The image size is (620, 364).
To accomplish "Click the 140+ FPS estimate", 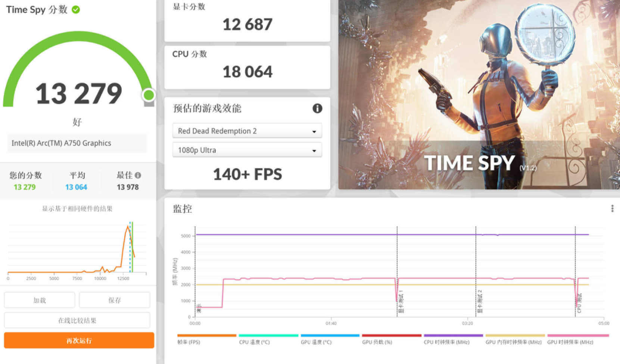I will click(247, 174).
